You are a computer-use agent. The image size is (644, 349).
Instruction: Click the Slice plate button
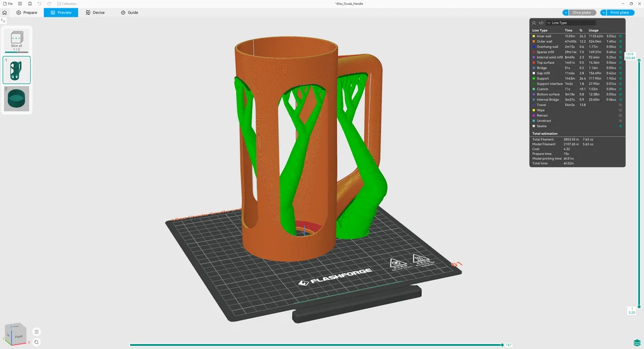pyautogui.click(x=582, y=13)
